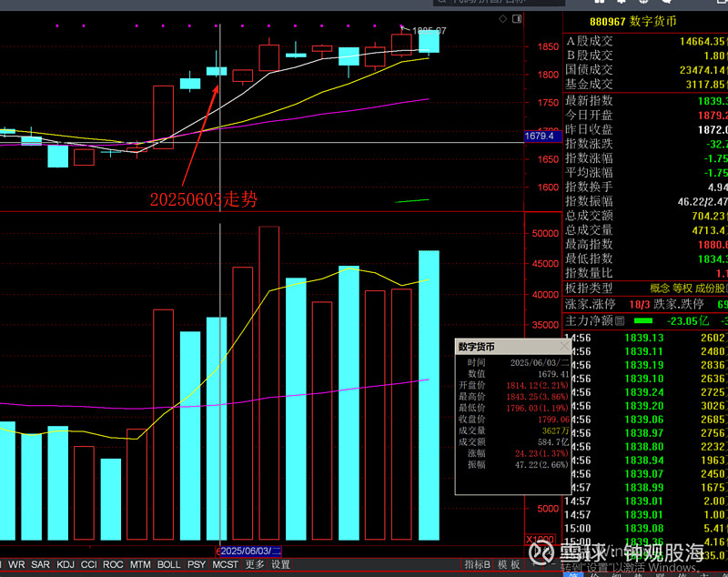Open the 模板 template menu
This screenshot has height=577, width=728.
point(509,564)
